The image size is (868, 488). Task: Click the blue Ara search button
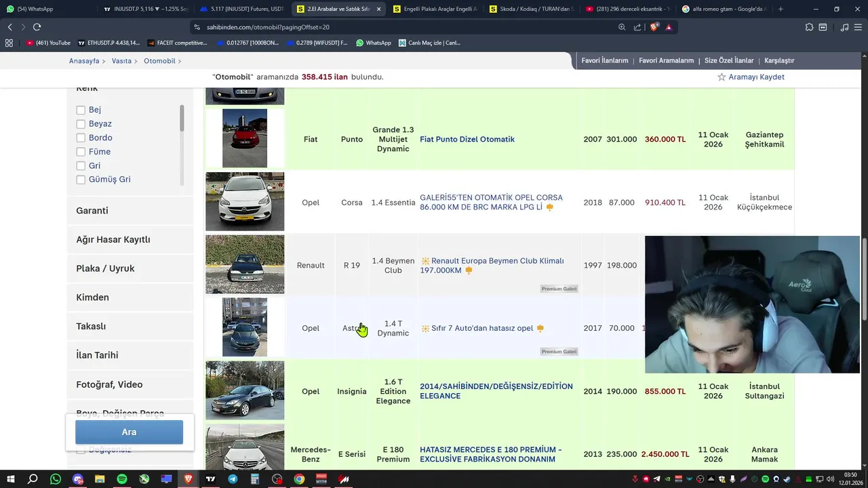pos(129,432)
